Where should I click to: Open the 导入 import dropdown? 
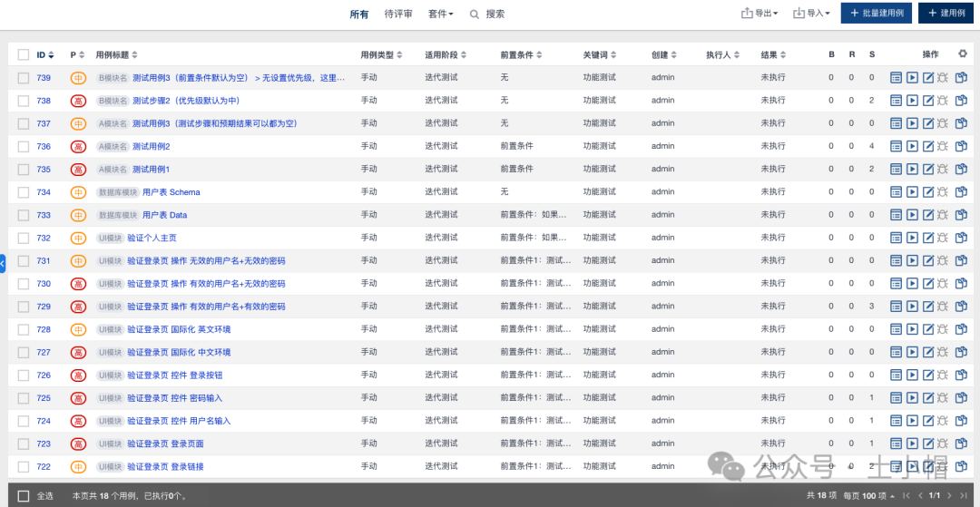[x=811, y=13]
